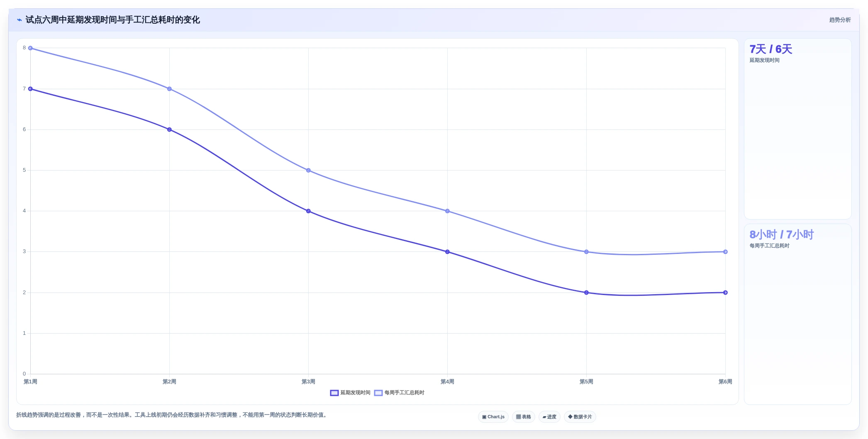Screen dimensions: 868x439
Task: Click the 每周手工汇总耗时 data point at 第3周
Action: click(x=308, y=171)
